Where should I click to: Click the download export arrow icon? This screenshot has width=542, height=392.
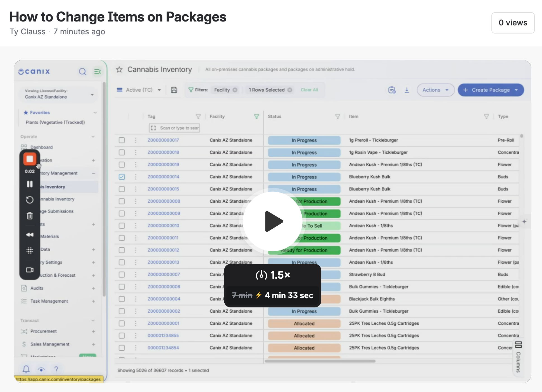pyautogui.click(x=407, y=90)
